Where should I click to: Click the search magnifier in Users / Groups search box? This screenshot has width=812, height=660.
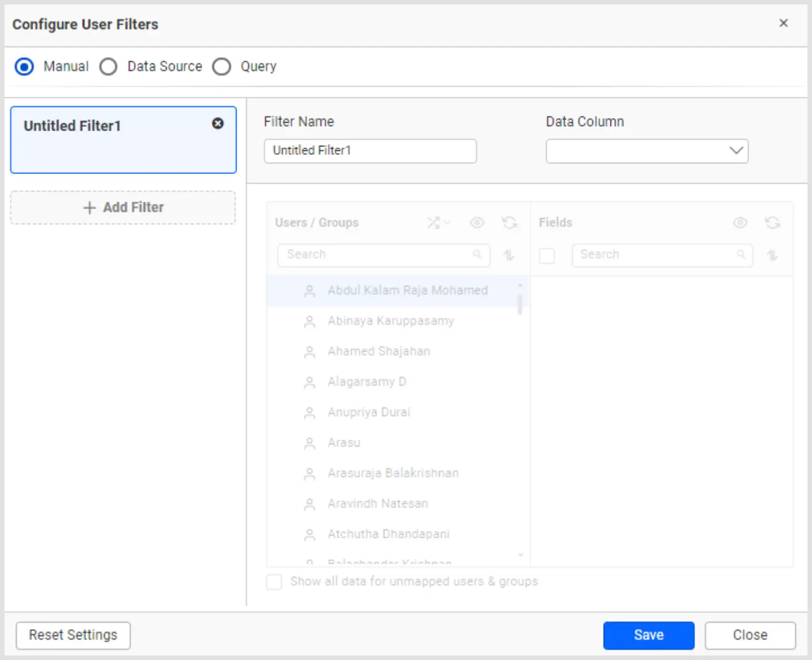tap(478, 255)
